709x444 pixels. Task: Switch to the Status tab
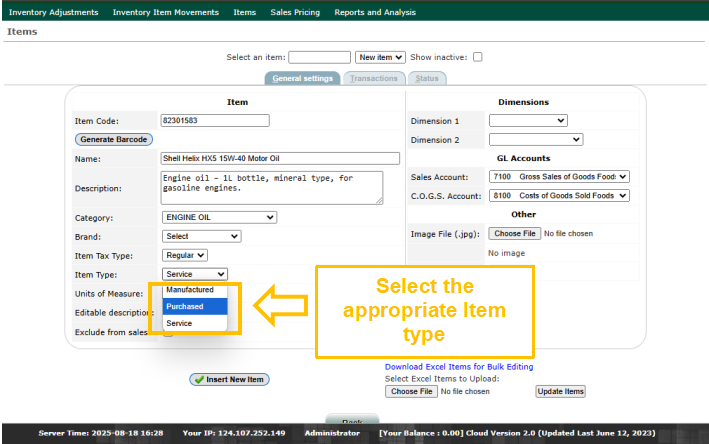point(427,78)
